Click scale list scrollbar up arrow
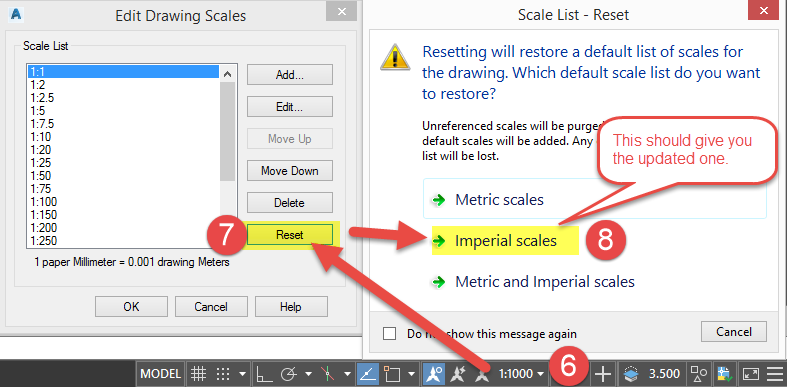The image size is (787, 387). click(227, 74)
